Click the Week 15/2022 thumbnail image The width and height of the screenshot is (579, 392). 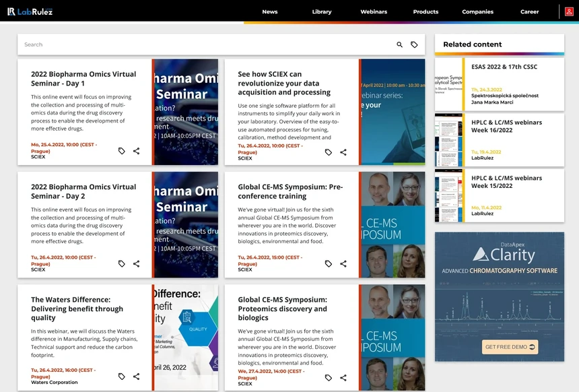pyautogui.click(x=448, y=195)
